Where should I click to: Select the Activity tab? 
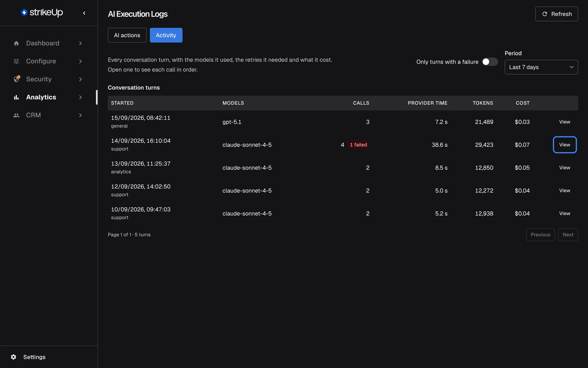[166, 35]
